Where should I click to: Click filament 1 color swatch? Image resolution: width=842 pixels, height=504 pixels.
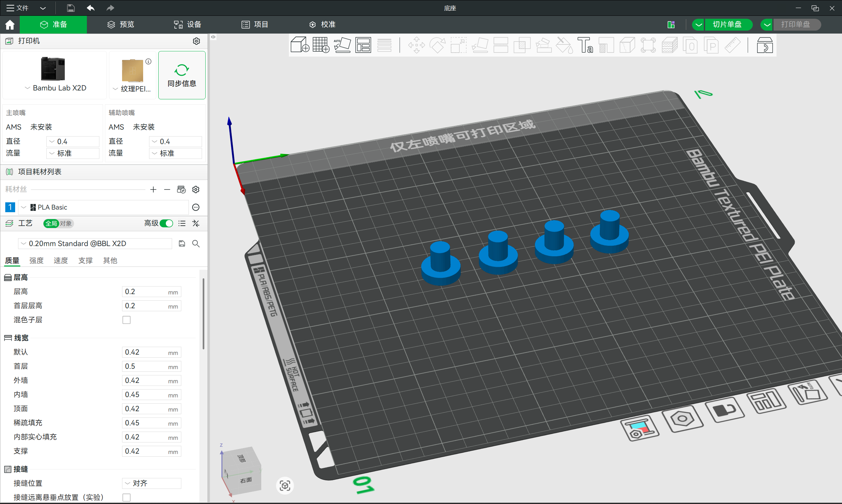pyautogui.click(x=10, y=207)
